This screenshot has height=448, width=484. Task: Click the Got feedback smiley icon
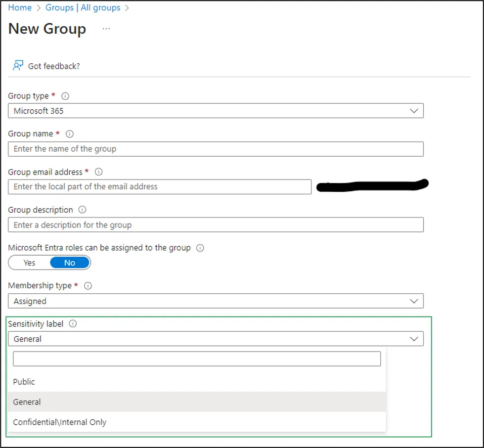(x=17, y=64)
